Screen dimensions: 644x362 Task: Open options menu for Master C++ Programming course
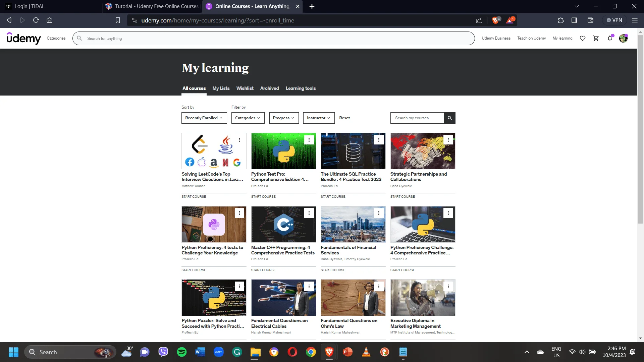point(309,213)
